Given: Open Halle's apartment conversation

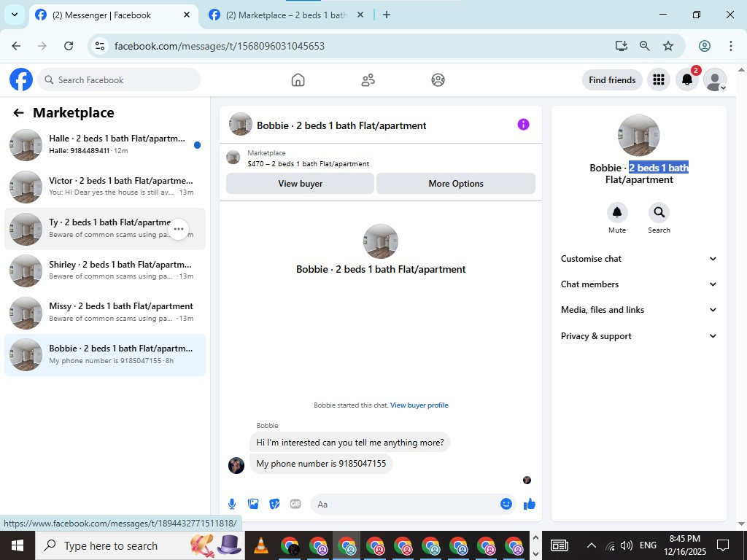Looking at the screenshot, I should [105, 145].
